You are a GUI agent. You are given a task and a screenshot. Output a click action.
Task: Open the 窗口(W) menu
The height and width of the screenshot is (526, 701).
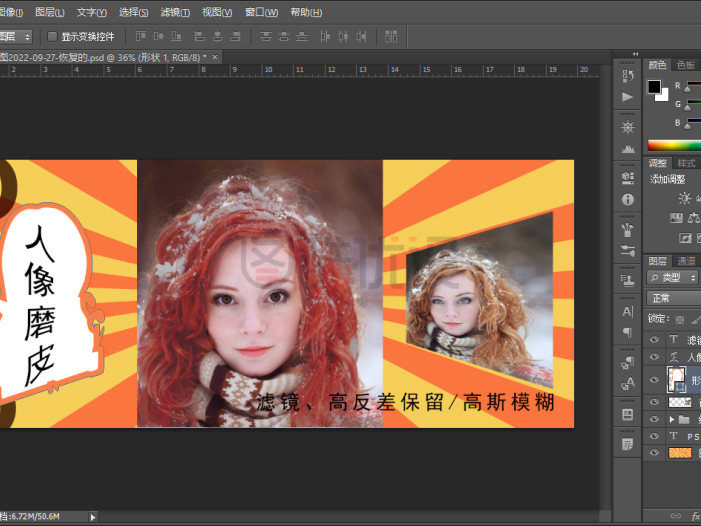262,13
